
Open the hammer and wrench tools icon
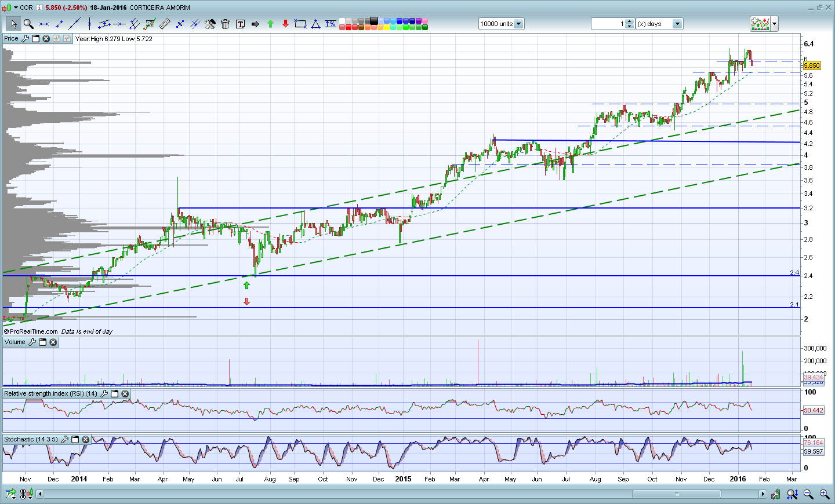tap(210, 24)
